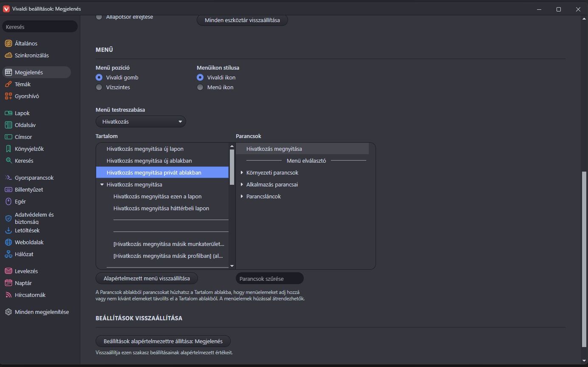
Task: Click the settings page vertical scrollbar
Action: [x=584, y=259]
